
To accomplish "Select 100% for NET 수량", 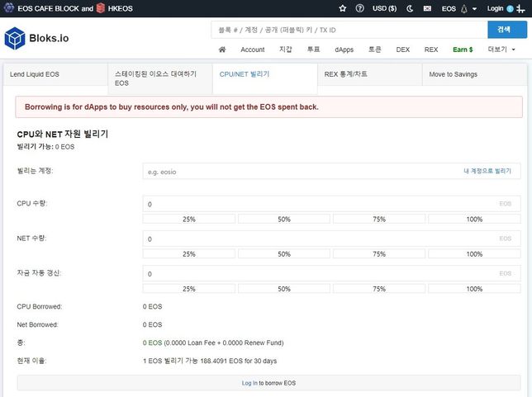I will point(474,253).
